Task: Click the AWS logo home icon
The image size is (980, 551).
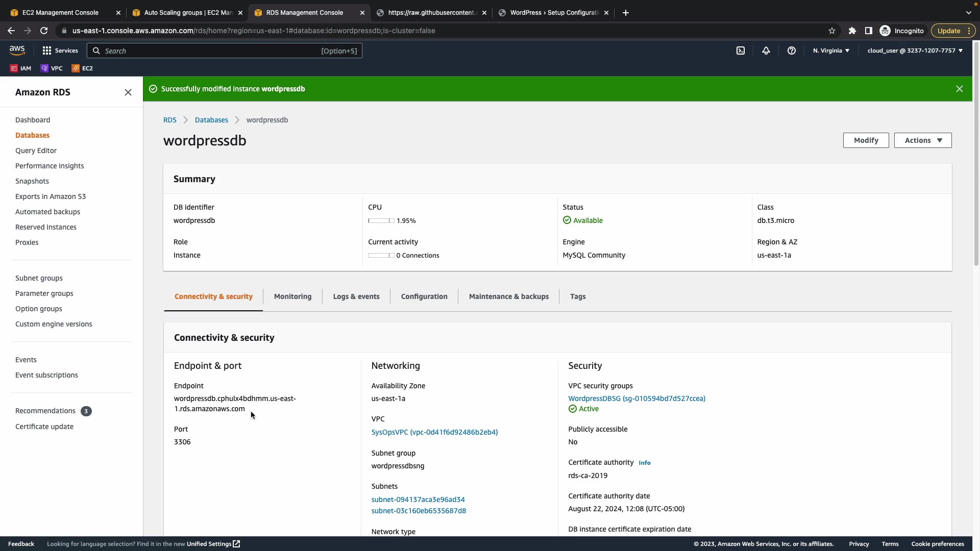Action: [17, 50]
